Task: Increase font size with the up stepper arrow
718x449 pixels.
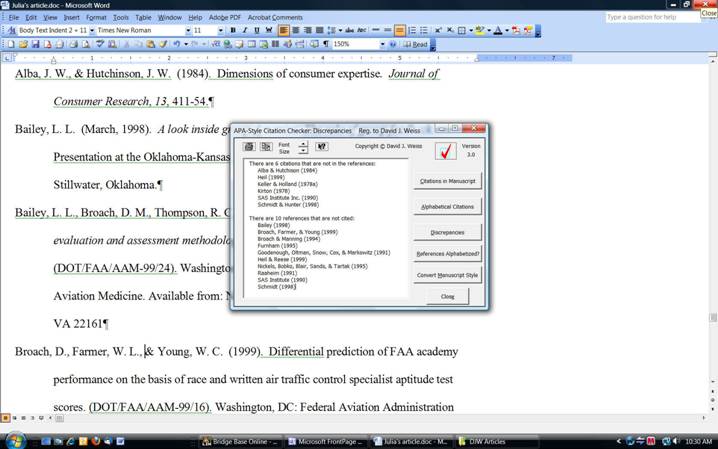Action: [303, 144]
